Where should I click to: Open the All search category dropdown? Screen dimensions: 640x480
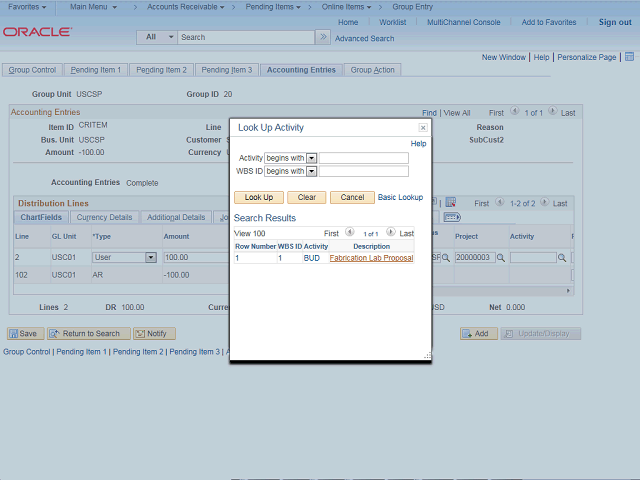click(x=157, y=37)
